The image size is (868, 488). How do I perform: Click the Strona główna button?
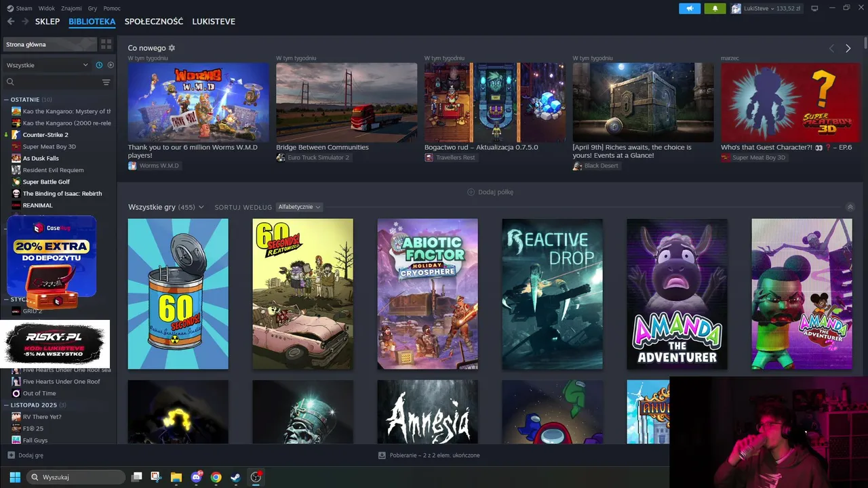point(50,44)
